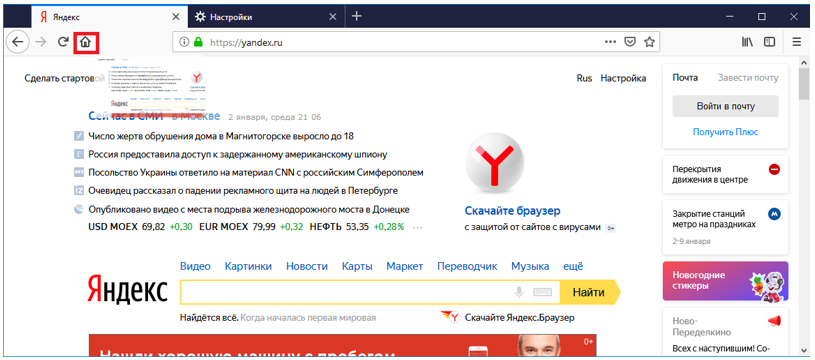Open the on-screen keyboard icon
The image size is (815, 360).
tap(542, 292)
